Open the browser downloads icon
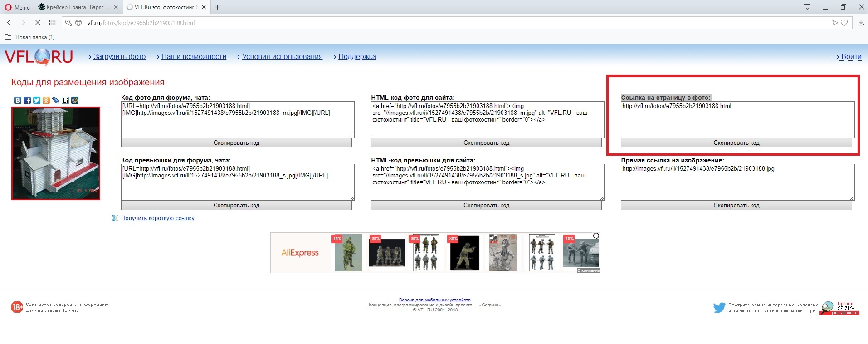Viewport: 868px width, 344px height. pos(860,23)
